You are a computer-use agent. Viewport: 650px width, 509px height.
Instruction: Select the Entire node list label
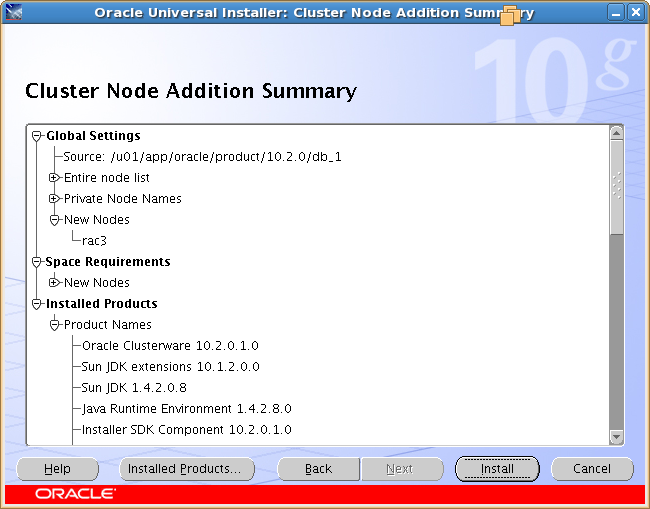point(107,178)
